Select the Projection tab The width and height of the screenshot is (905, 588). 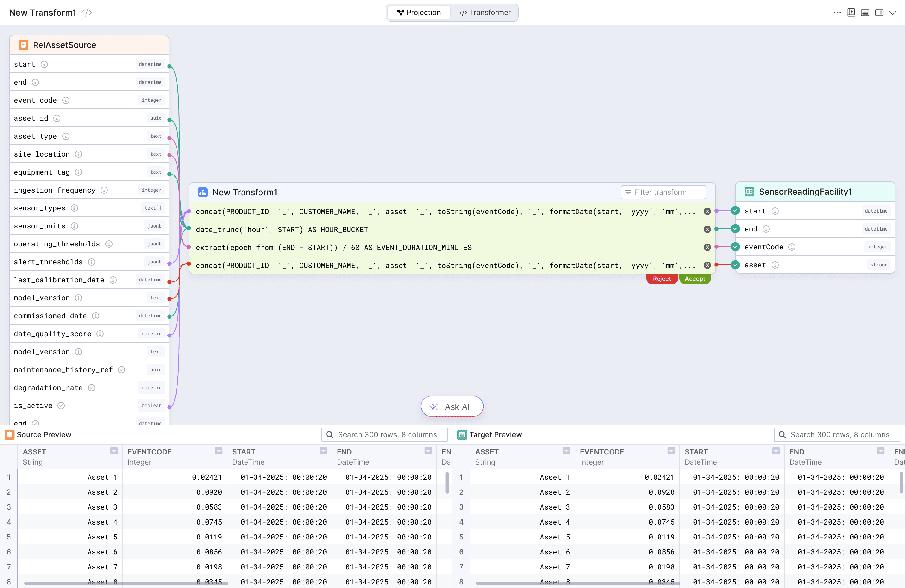(x=419, y=12)
